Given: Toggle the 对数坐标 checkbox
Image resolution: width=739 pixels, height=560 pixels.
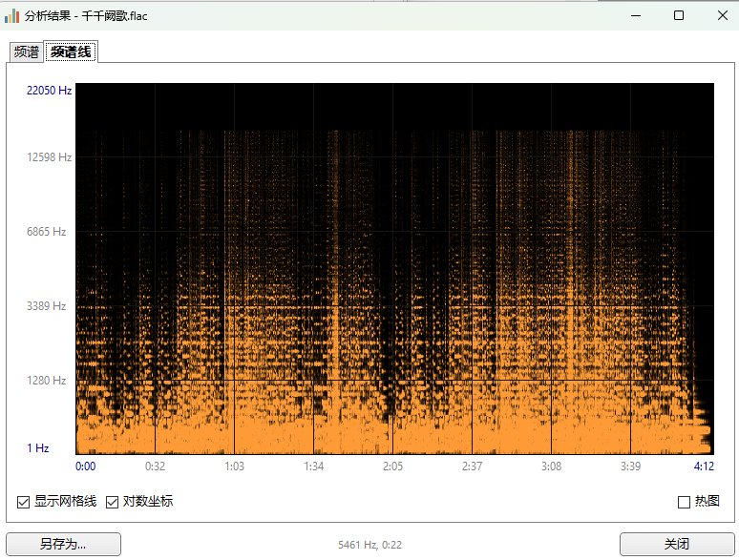Looking at the screenshot, I should (112, 502).
